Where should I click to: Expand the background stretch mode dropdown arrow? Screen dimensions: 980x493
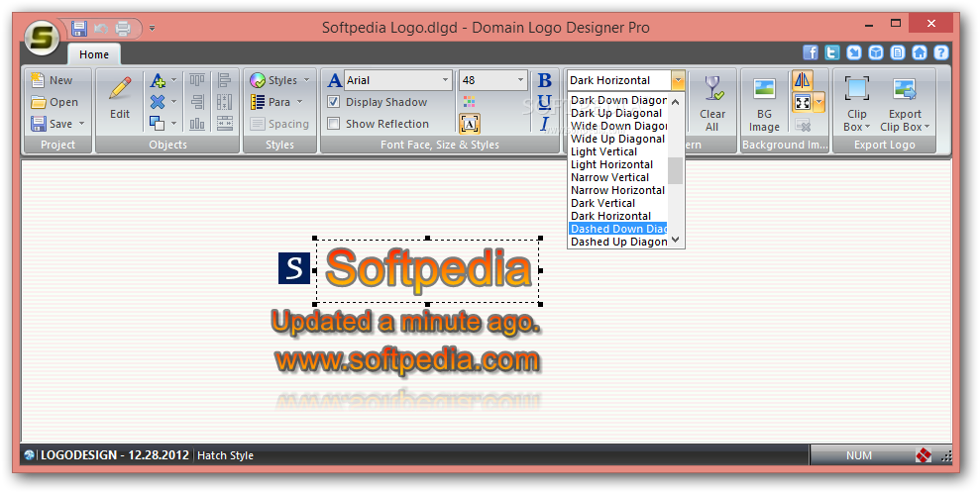point(818,102)
